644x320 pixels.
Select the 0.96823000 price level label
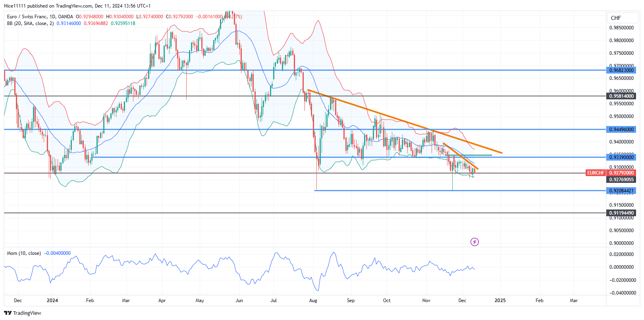621,70
